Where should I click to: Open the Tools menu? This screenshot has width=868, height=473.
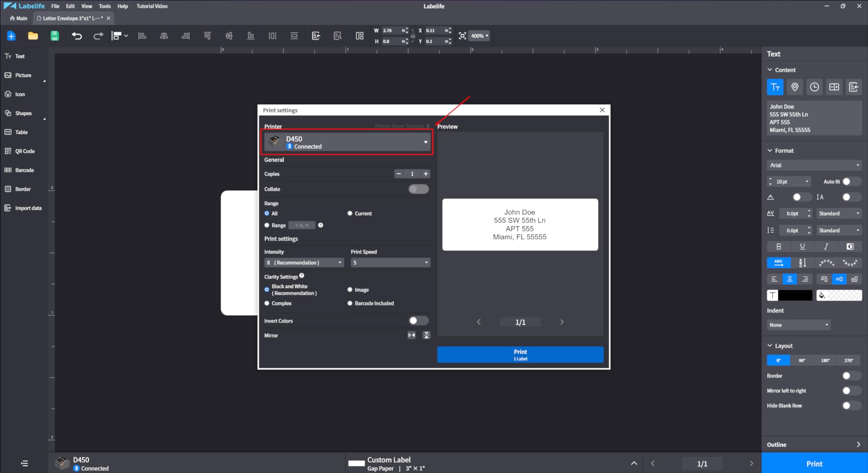(x=105, y=6)
